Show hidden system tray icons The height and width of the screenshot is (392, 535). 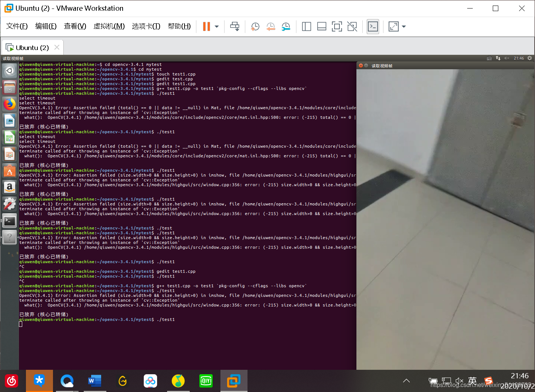point(406,381)
